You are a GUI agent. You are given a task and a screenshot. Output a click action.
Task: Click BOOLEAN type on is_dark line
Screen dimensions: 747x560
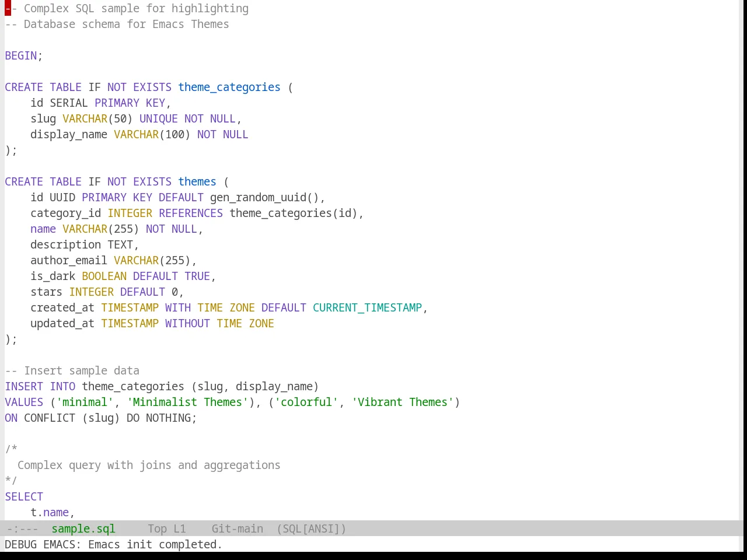pos(104,276)
